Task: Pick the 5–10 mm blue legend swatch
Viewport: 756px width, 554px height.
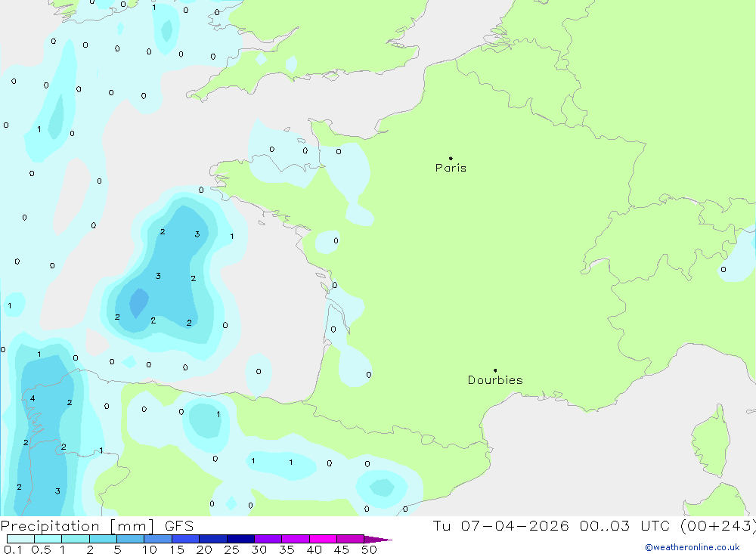Action: pyautogui.click(x=131, y=539)
